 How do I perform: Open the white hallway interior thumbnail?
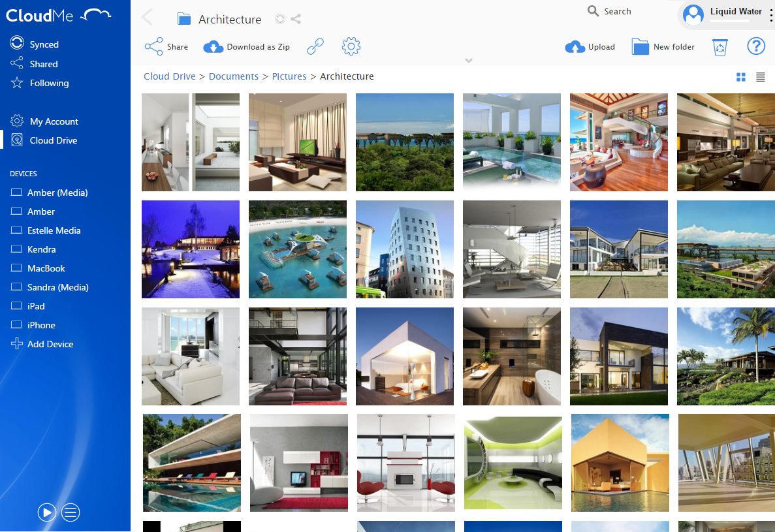point(191,142)
